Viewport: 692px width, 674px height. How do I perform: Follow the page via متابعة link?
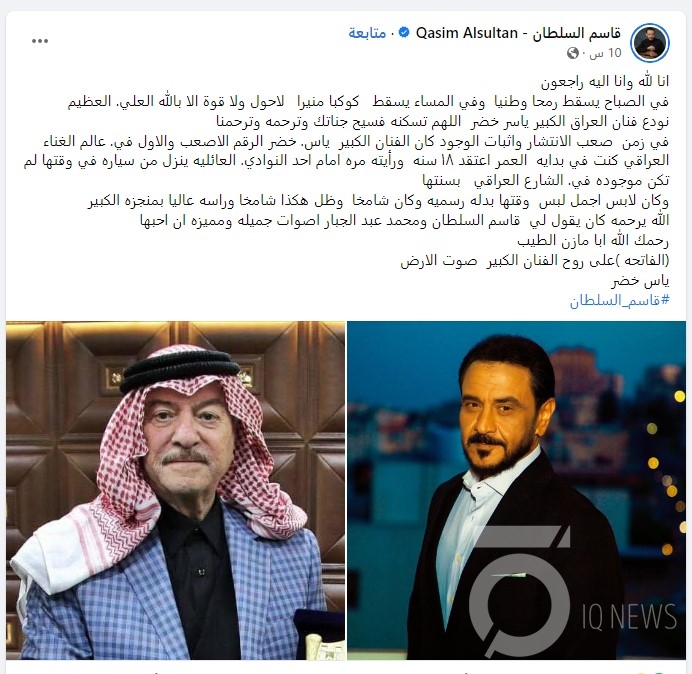click(367, 33)
